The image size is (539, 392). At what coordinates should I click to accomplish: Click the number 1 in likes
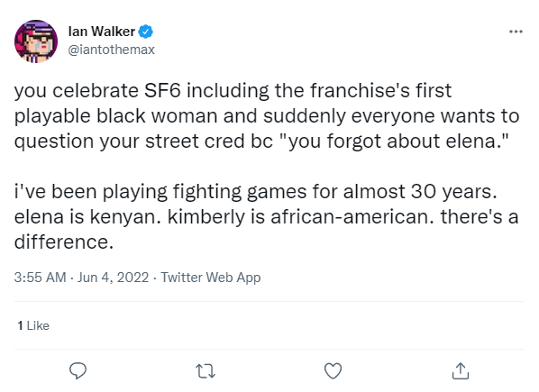click(x=21, y=325)
